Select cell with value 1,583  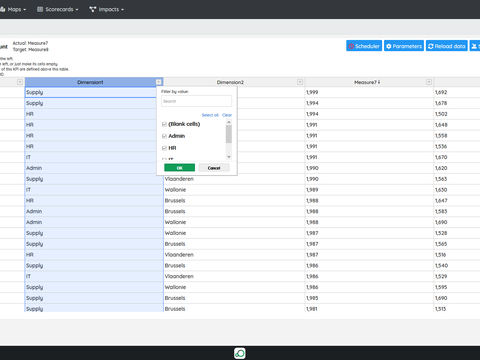[457, 211]
